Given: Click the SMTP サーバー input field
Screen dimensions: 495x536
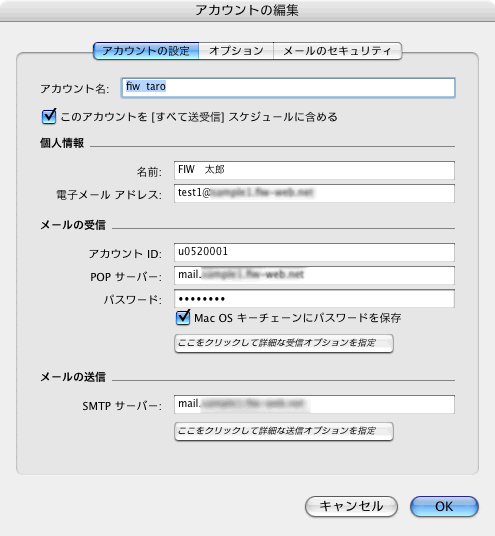Looking at the screenshot, I should click(x=314, y=404).
